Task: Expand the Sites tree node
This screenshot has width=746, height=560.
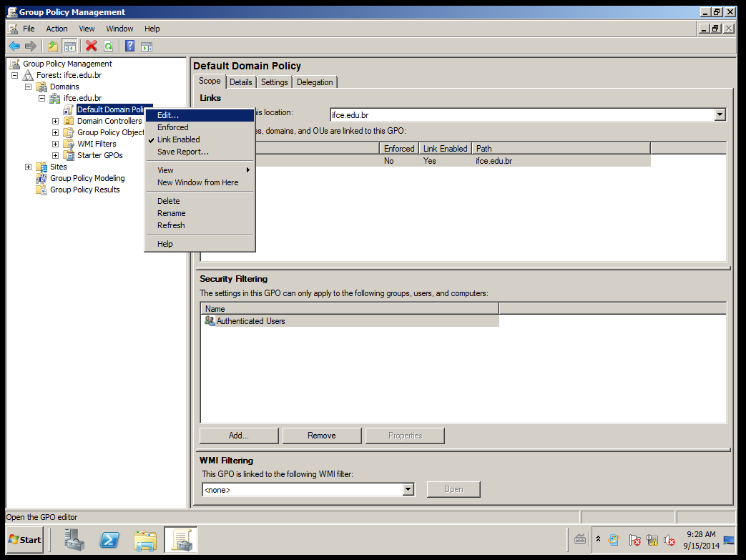Action: tap(28, 167)
